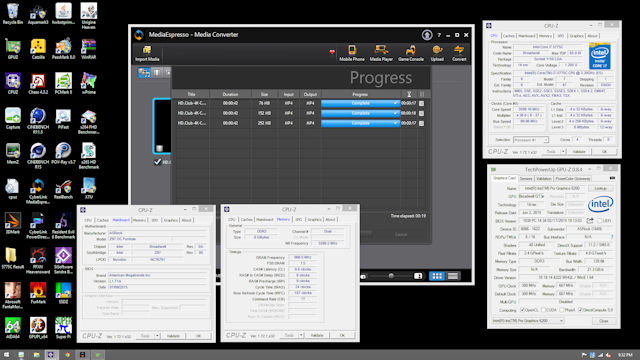Uncheck the imported video thumbnail checkbox
The width and height of the screenshot is (640, 360).
click(158, 162)
